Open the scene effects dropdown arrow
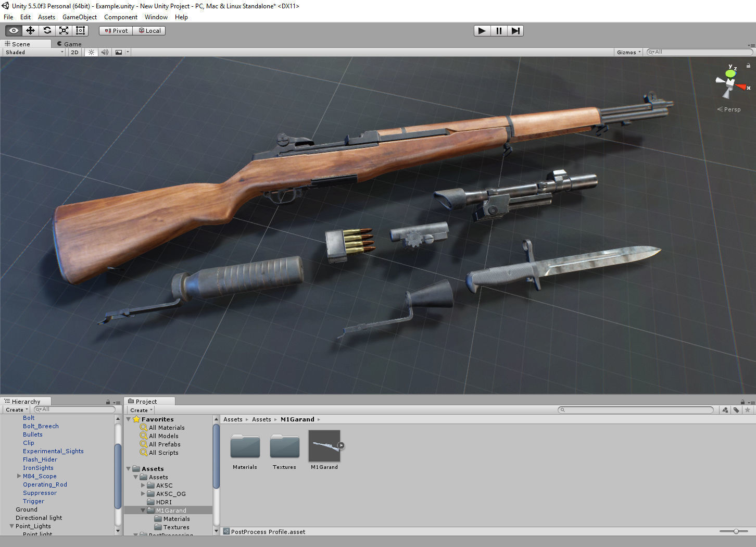Image resolution: width=756 pixels, height=547 pixels. (128, 52)
